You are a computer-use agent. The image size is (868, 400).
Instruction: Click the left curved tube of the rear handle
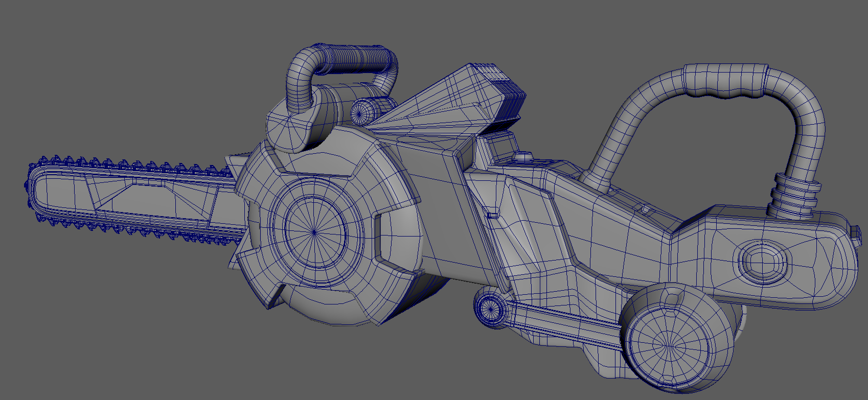[x=619, y=133]
